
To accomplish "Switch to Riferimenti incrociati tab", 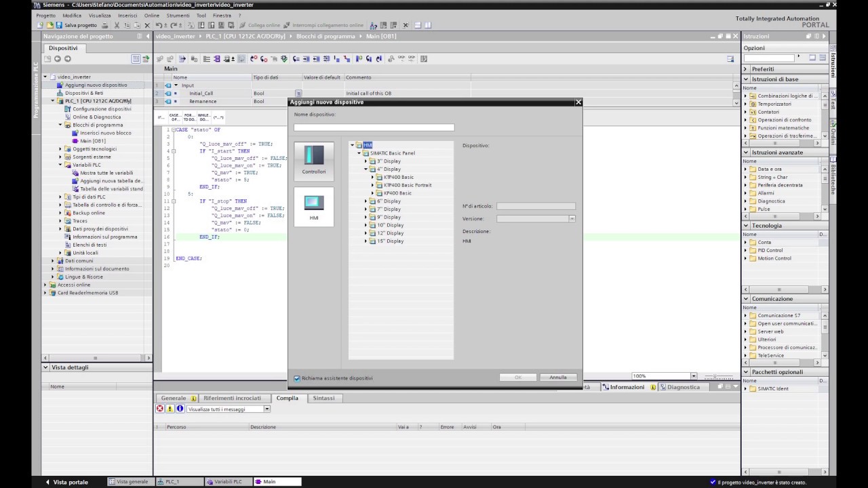I will click(x=232, y=399).
